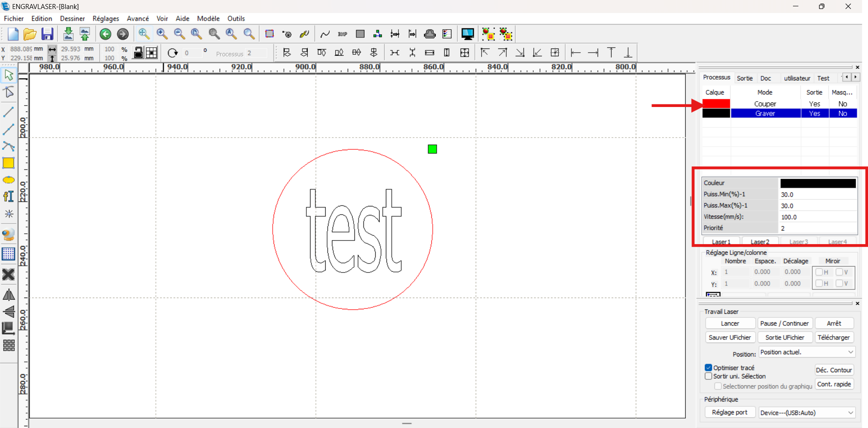Image resolution: width=868 pixels, height=428 pixels.
Task: Save the document with the floppy disk icon
Action: click(47, 34)
